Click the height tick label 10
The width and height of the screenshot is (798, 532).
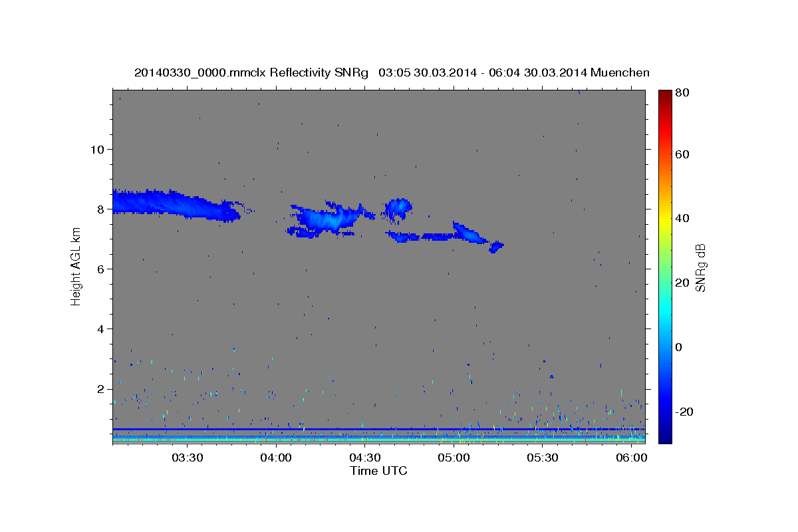coord(97,149)
